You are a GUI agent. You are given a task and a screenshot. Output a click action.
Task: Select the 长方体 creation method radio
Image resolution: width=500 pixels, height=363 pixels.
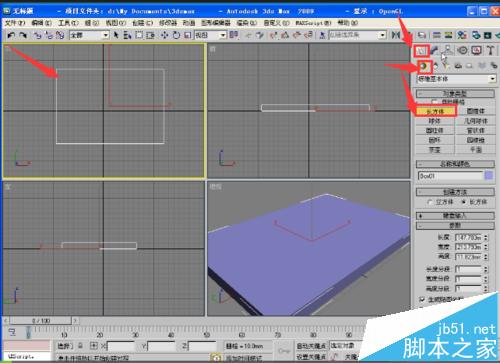tap(463, 202)
